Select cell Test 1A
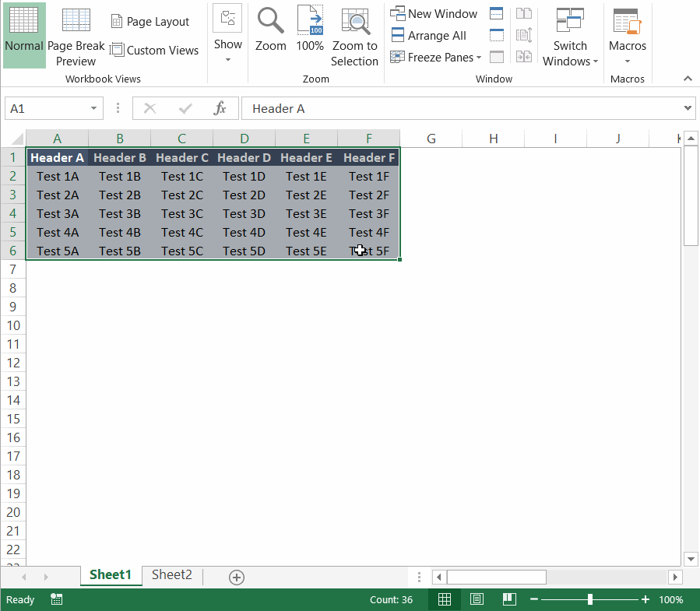 (58, 176)
